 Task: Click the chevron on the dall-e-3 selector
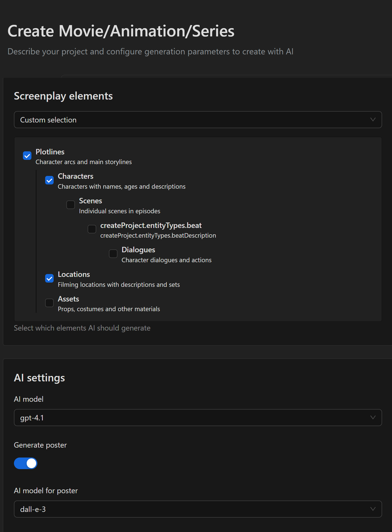(373, 509)
